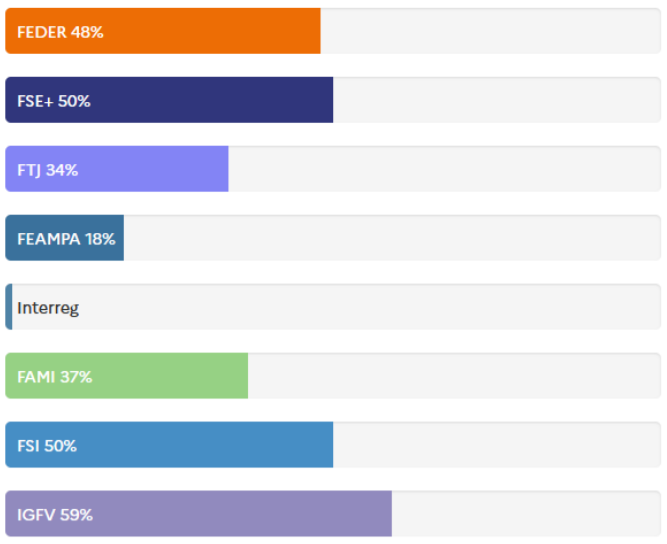Select the violet FTJ progress bar fill
Image resolution: width=667 pixels, height=544 pixels.
pyautogui.click(x=160, y=169)
